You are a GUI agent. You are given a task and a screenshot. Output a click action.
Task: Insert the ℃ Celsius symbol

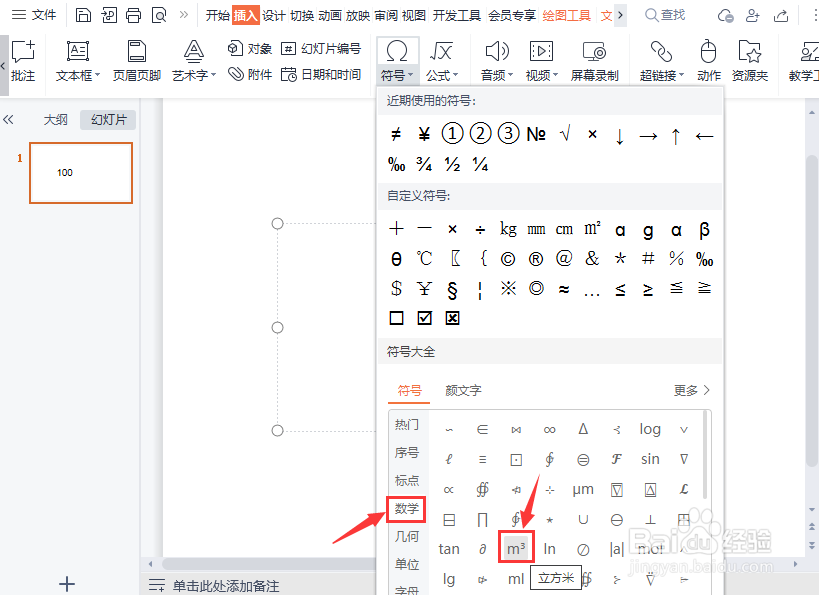pos(424,258)
